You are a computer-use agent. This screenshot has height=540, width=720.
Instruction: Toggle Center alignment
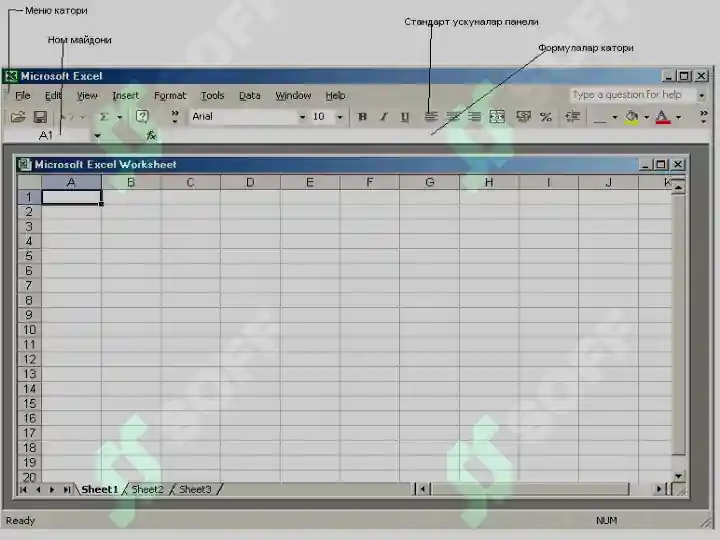(x=453, y=117)
